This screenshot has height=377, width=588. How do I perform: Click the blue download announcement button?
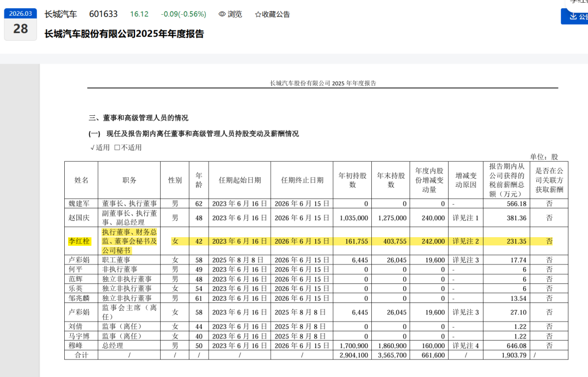574,16
